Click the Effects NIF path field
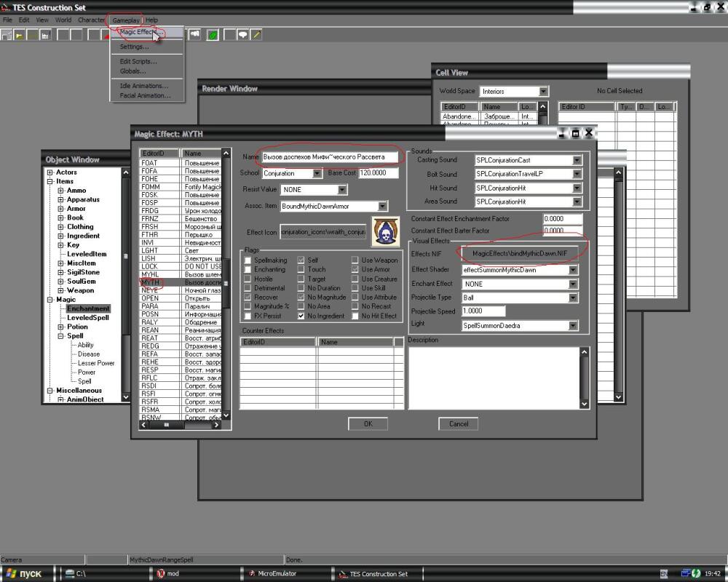Viewport: 728px width, 582px height. tap(520, 254)
